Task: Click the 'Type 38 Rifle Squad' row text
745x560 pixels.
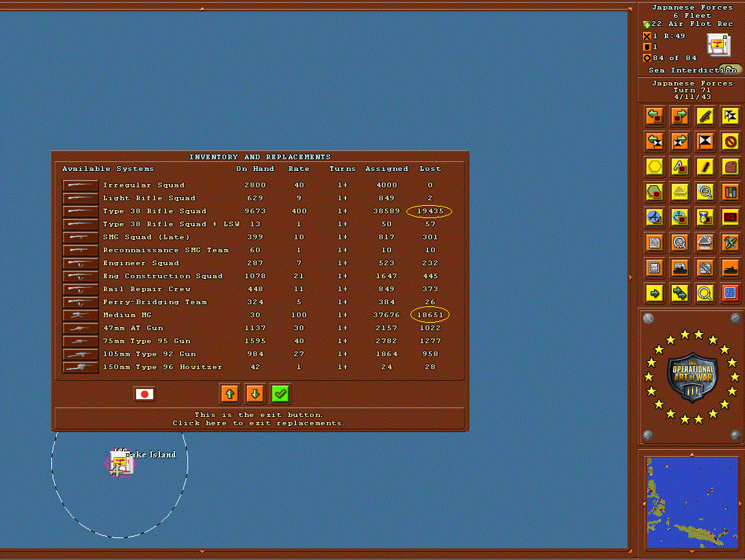Action: point(155,211)
